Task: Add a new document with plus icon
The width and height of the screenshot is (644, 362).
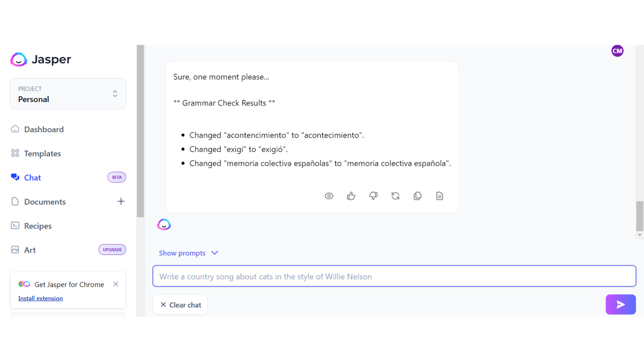Action: pos(121,201)
